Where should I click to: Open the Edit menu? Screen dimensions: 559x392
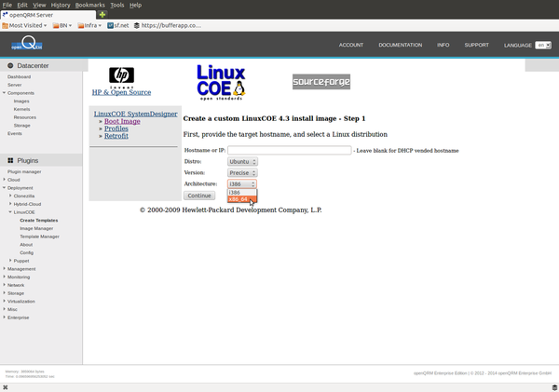pos(22,5)
